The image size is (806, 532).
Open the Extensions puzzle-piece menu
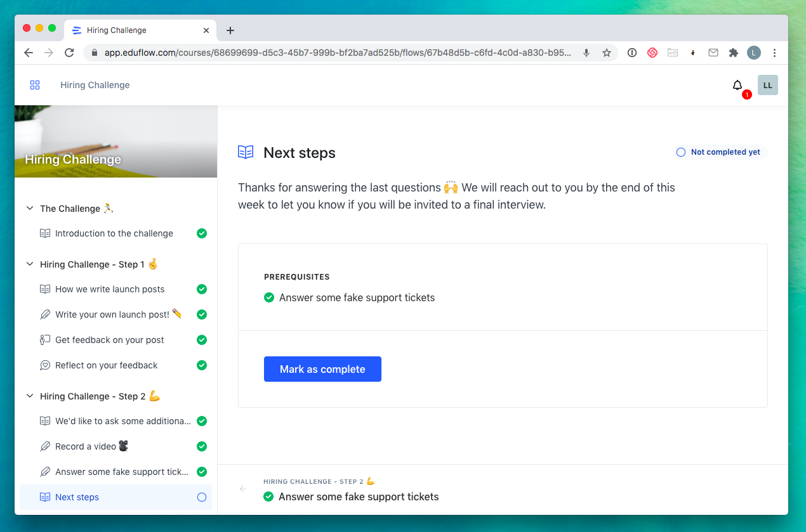click(x=734, y=53)
